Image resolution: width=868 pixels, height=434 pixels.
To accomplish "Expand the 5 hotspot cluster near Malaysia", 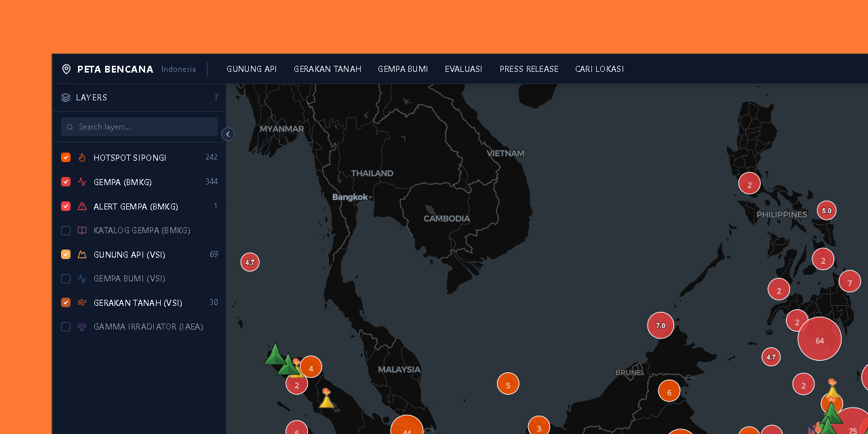I will (508, 384).
